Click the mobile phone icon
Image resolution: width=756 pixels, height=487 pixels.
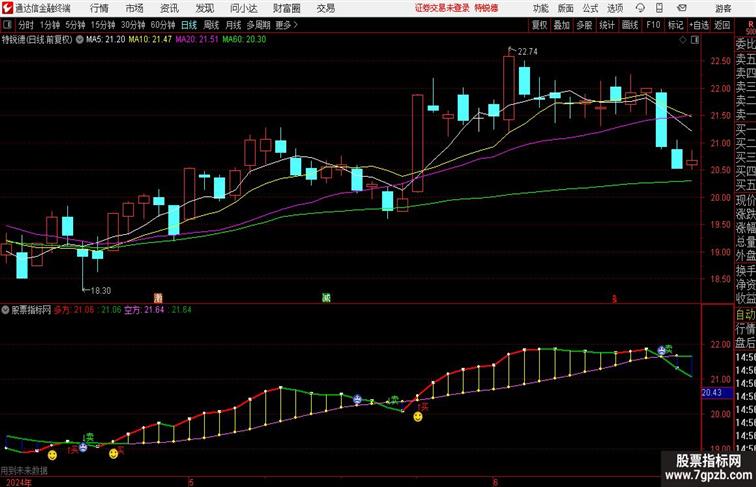point(660,8)
